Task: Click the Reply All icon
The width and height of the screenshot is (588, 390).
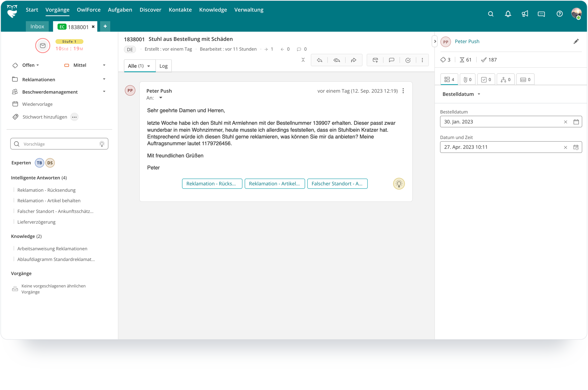Action: point(337,60)
